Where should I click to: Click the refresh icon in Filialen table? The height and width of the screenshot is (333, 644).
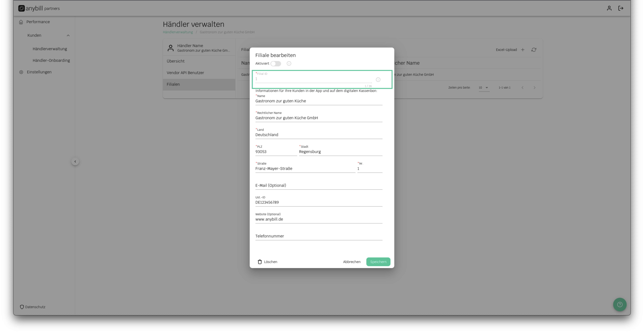[534, 50]
